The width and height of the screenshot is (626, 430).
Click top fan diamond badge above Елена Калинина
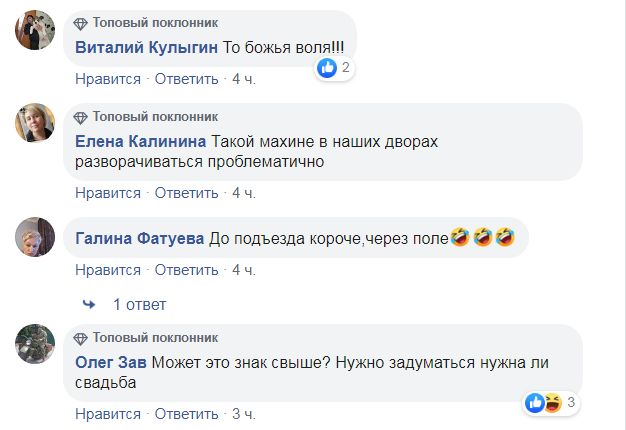82,116
